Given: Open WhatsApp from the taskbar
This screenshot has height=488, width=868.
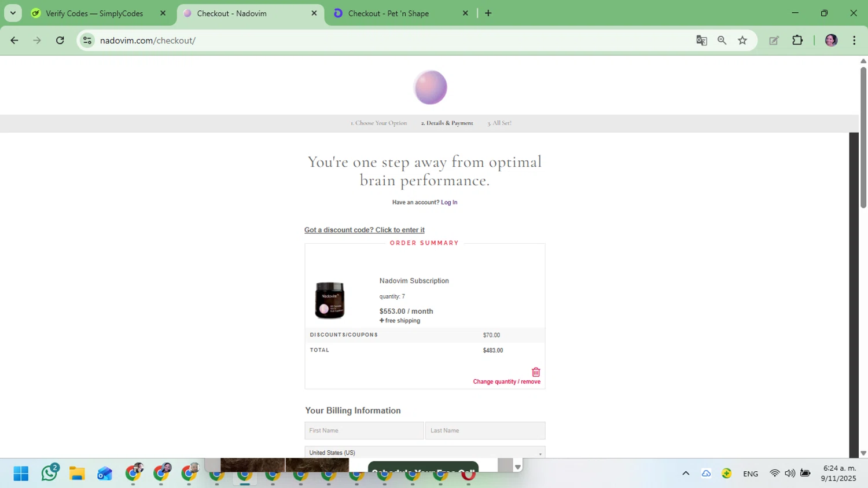Looking at the screenshot, I should point(49,474).
